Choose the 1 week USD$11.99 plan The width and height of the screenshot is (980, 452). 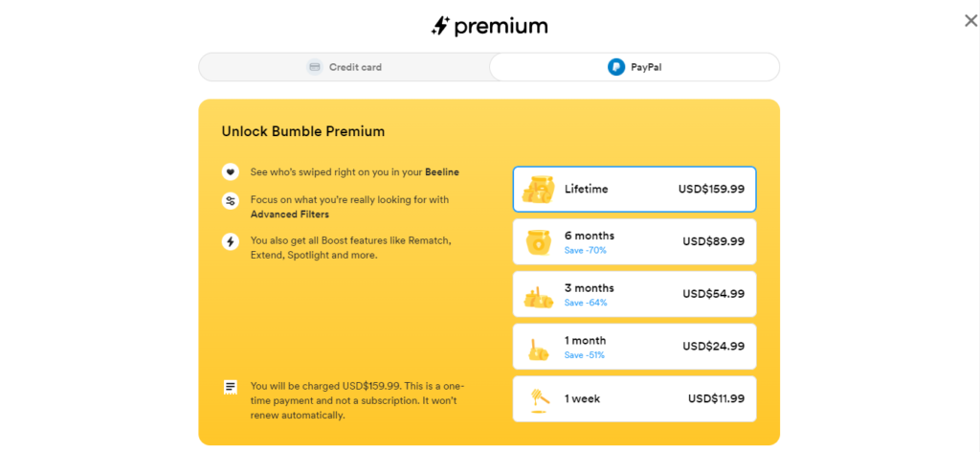(x=635, y=399)
